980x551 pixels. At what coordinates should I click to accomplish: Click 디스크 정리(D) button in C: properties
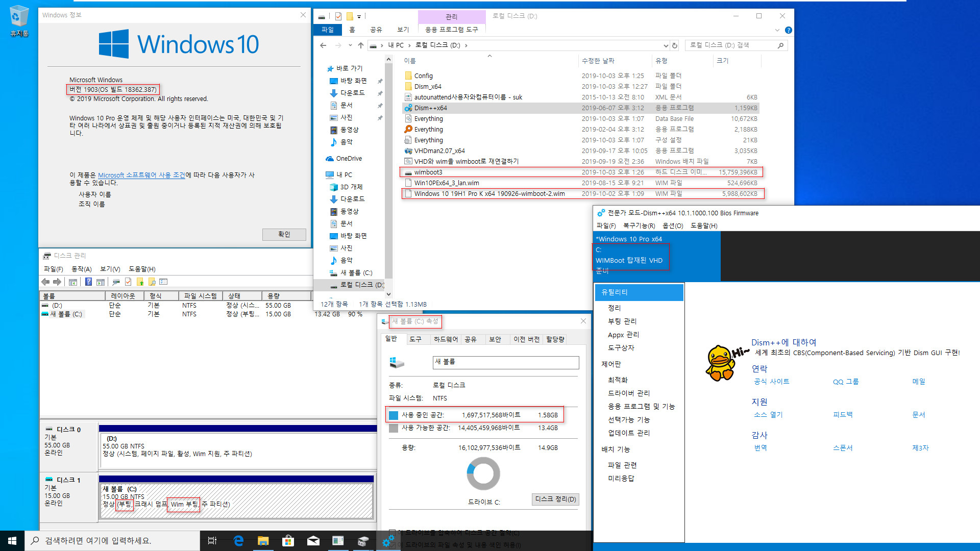coord(555,499)
